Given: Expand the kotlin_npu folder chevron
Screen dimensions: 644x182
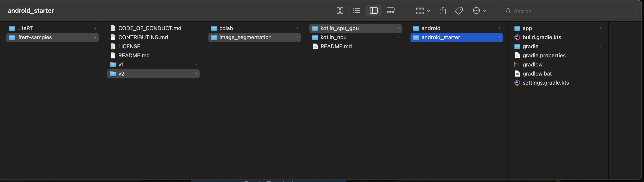Looking at the screenshot, I should tap(398, 37).
